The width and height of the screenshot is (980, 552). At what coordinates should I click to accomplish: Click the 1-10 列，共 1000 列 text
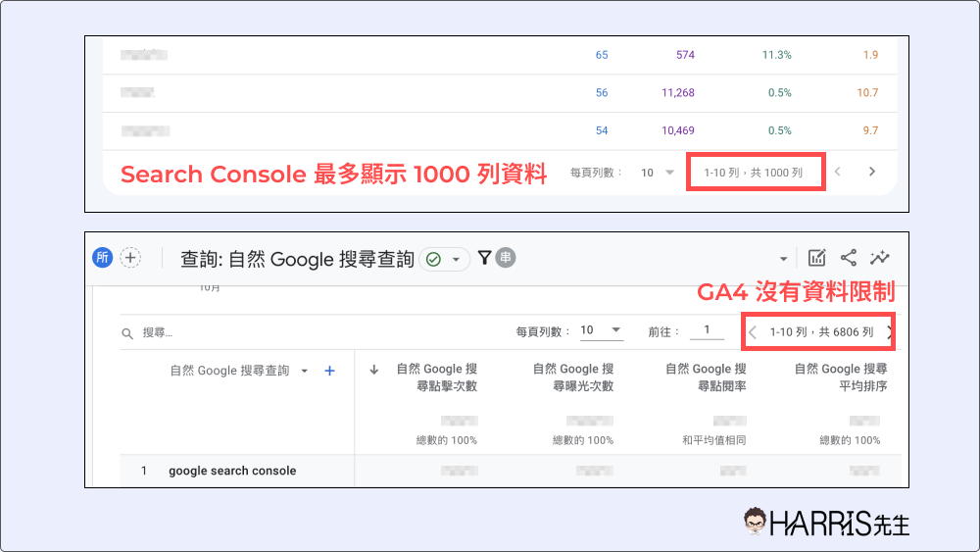click(753, 173)
